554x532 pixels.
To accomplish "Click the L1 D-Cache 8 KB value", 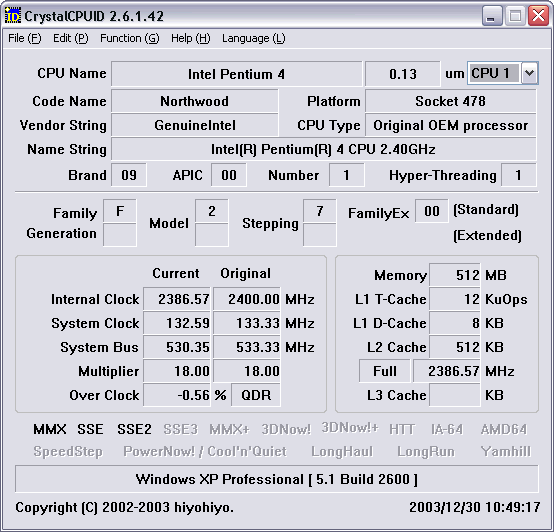I will (x=455, y=323).
